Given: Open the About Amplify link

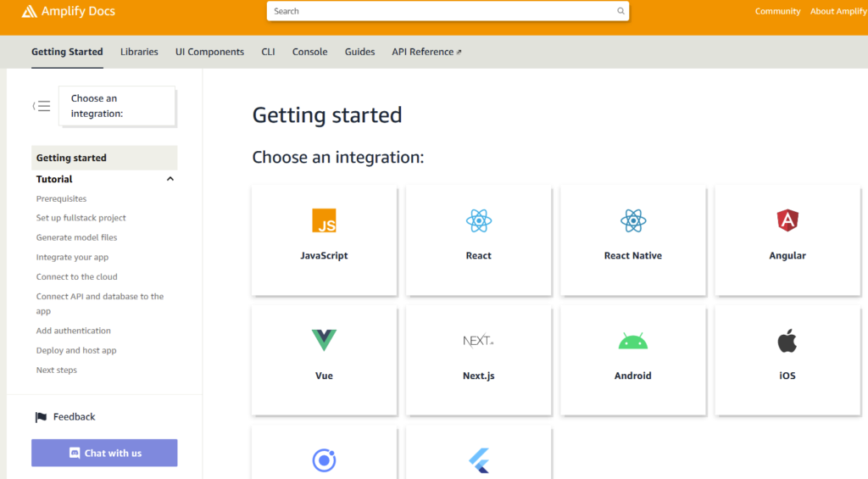Looking at the screenshot, I should [x=838, y=11].
